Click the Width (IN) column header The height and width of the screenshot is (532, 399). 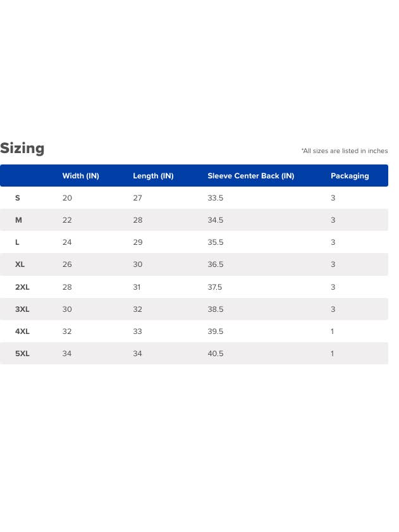point(80,176)
